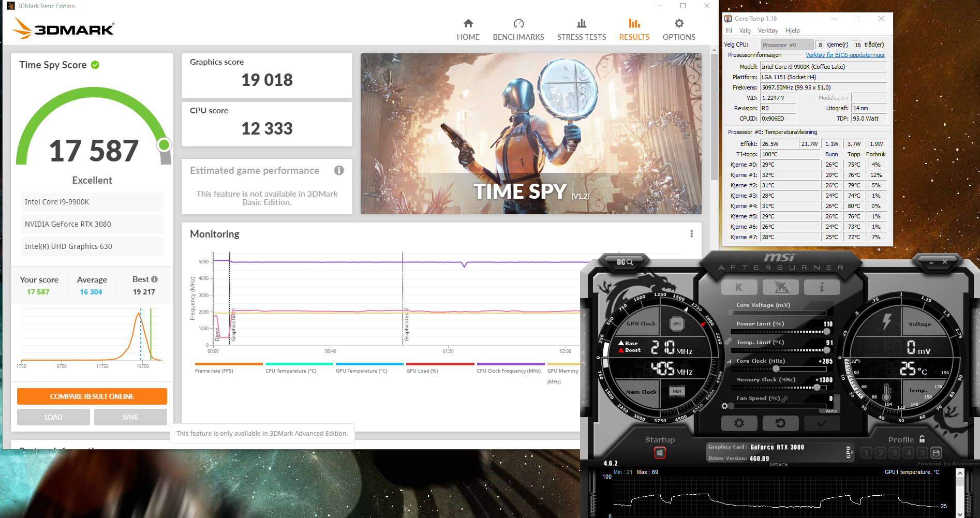This screenshot has height=518, width=980.
Task: Click the Afterburner graph scroll-up arrow
Action: tap(960, 473)
